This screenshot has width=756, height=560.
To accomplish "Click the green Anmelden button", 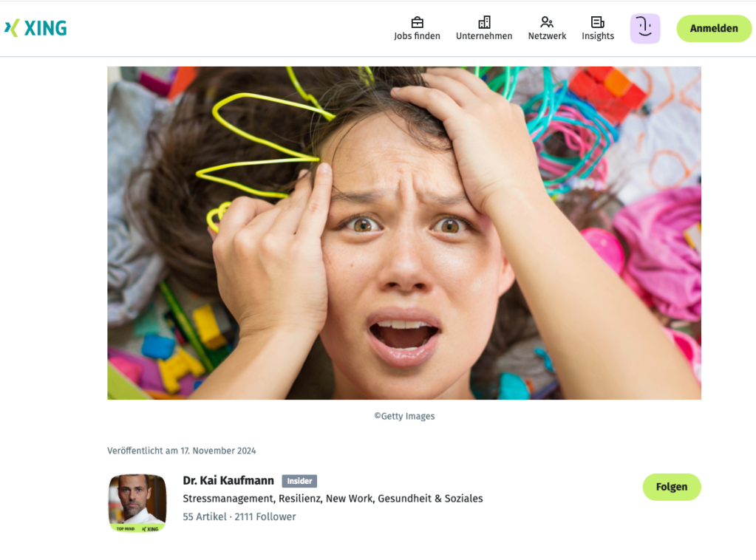I will 714,28.
